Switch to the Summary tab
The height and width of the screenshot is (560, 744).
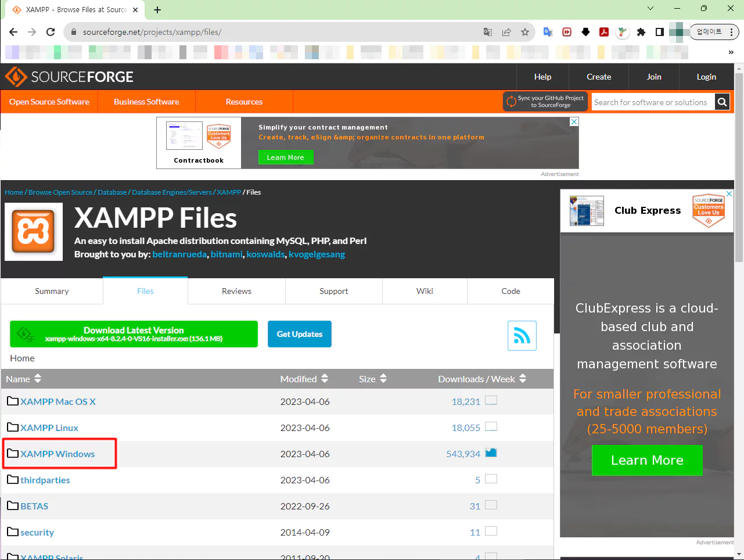[x=52, y=291]
